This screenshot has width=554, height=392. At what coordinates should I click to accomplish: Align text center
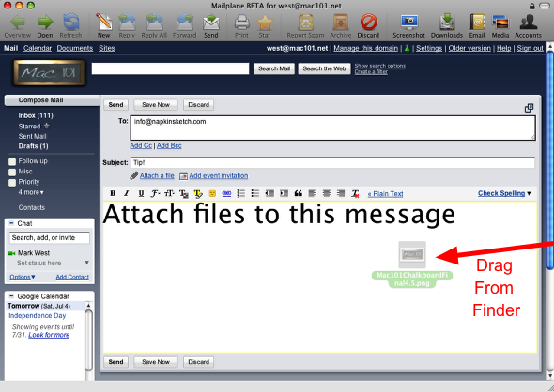coord(327,193)
